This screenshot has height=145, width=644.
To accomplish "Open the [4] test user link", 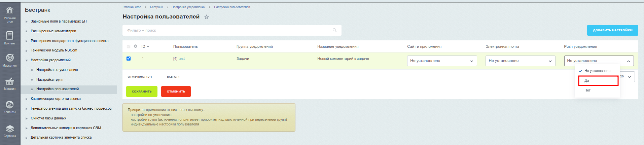I will [179, 59].
